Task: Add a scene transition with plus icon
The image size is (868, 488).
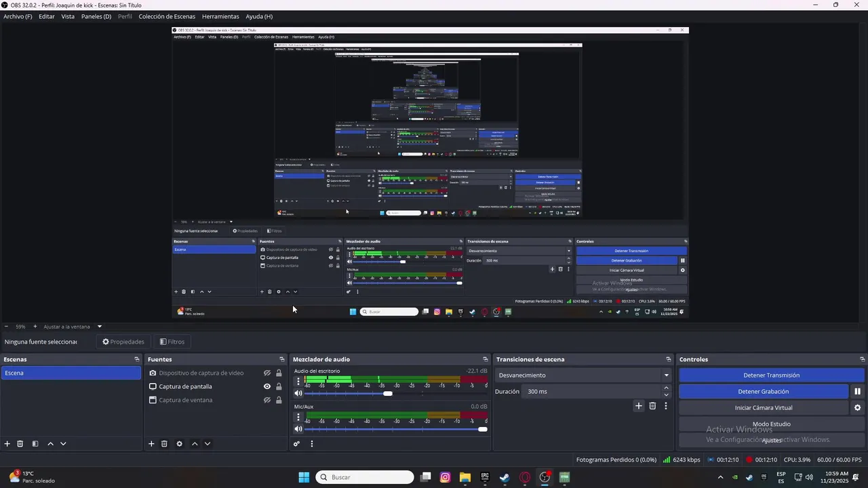Action: [x=638, y=406]
